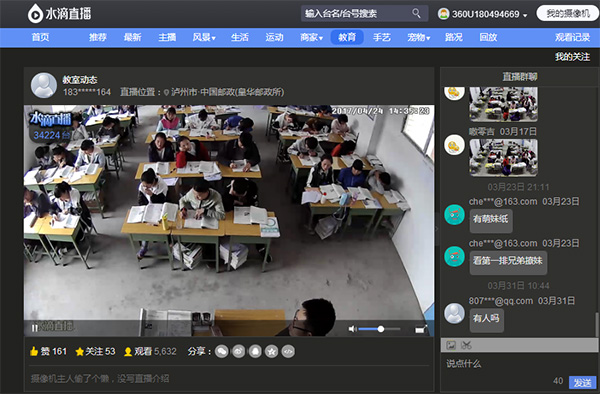Image resolution: width=600 pixels, height=394 pixels.
Task: Open the 主播 tab
Action: pyautogui.click(x=167, y=37)
